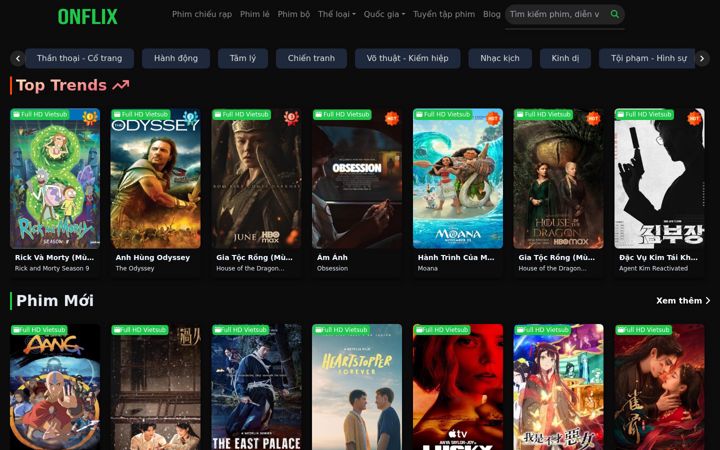
Task: Click title Hành Trình Của M...
Action: [456, 258]
